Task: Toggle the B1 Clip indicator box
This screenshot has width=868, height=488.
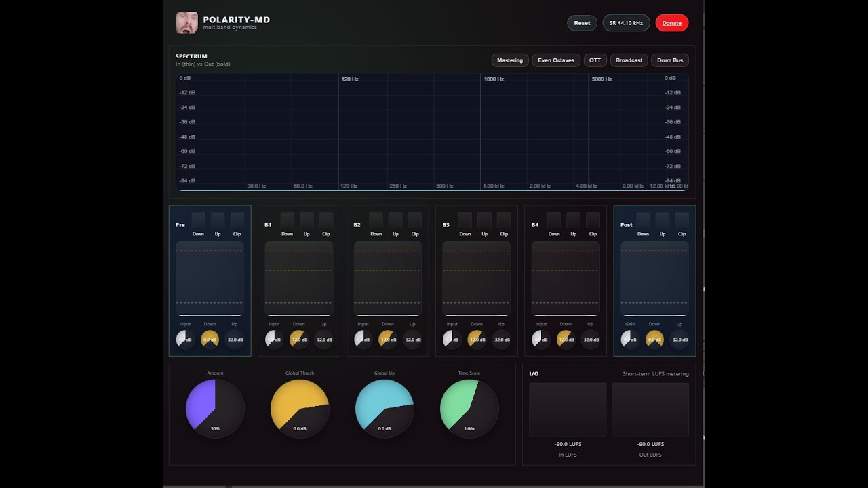Action: click(326, 220)
